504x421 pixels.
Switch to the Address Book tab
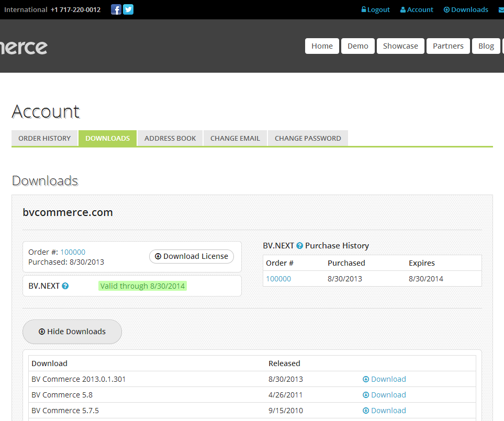(x=170, y=139)
